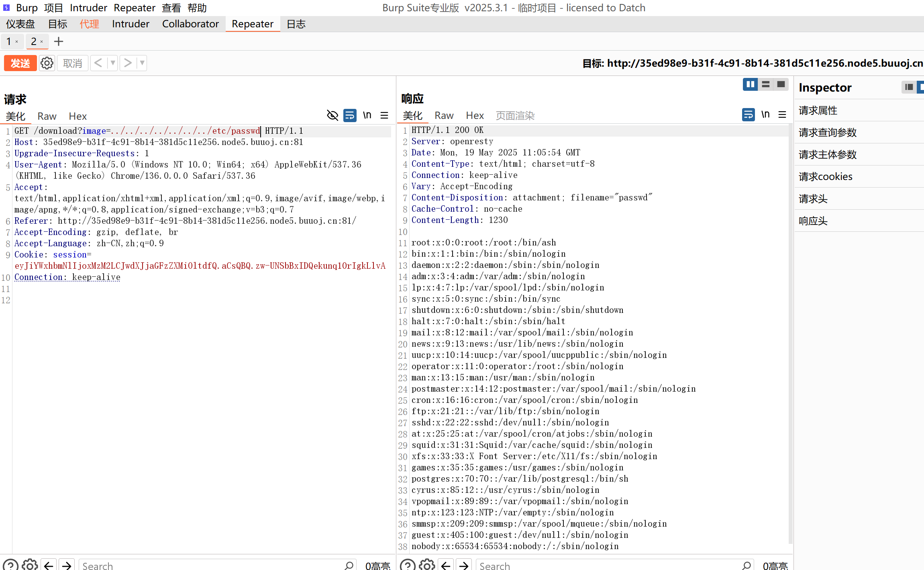This screenshot has height=570, width=924.
Task: Open history back dropdown arrow
Action: pos(113,63)
